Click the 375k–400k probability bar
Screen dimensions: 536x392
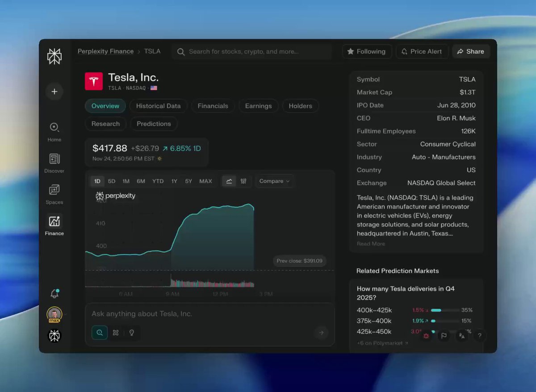coord(445,321)
